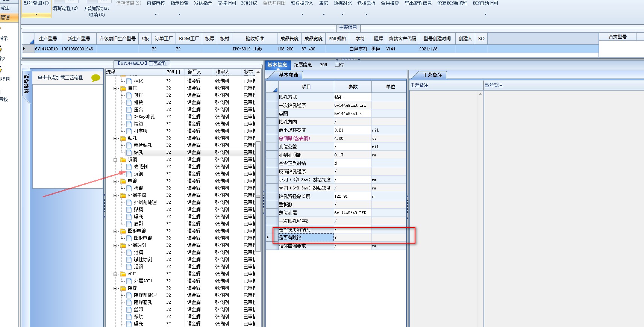Click the 阻焊 folder icon
This screenshot has height=327, width=644.
(123, 288)
